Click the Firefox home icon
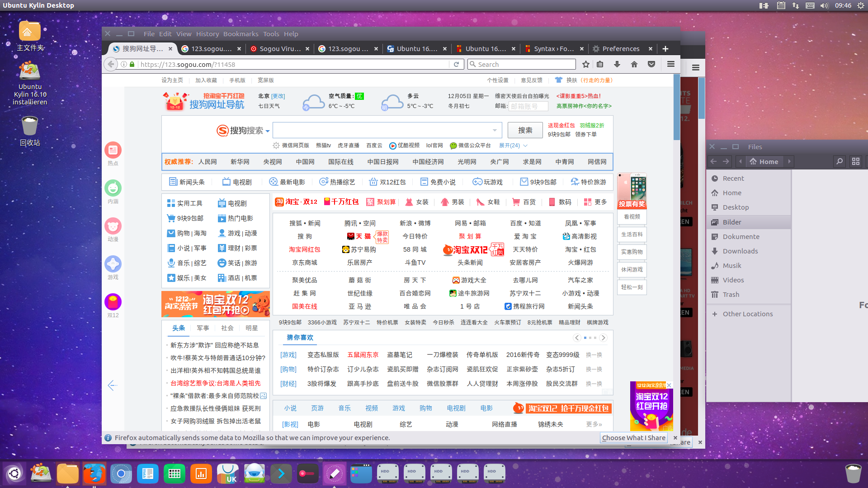868x488 pixels. click(634, 64)
